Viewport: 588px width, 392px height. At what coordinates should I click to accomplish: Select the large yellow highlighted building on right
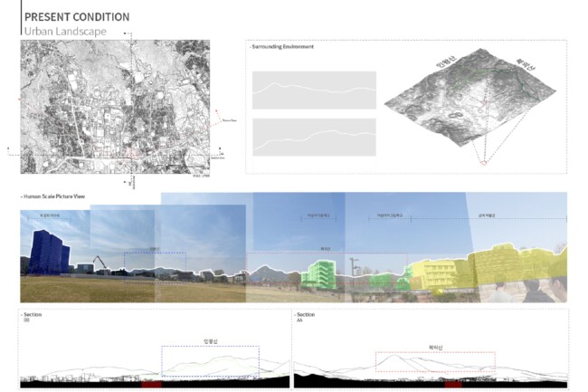coord(508,263)
